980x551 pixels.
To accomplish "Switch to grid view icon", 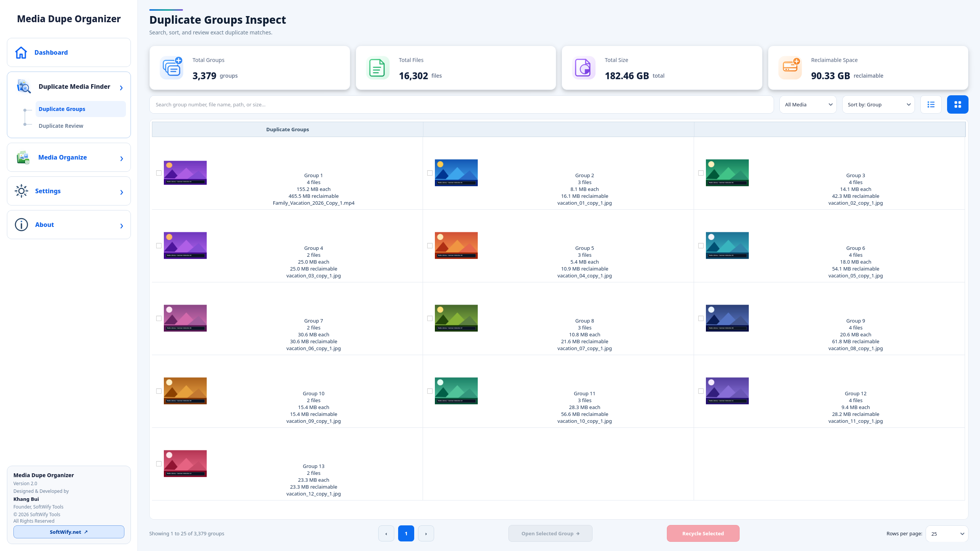I will [958, 104].
